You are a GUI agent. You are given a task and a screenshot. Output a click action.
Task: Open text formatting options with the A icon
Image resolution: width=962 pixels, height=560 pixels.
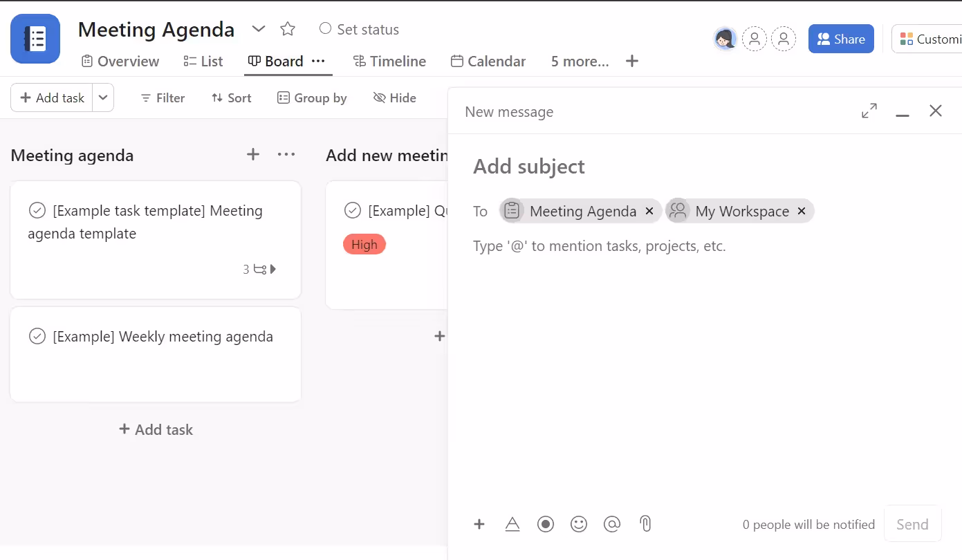pyautogui.click(x=512, y=523)
